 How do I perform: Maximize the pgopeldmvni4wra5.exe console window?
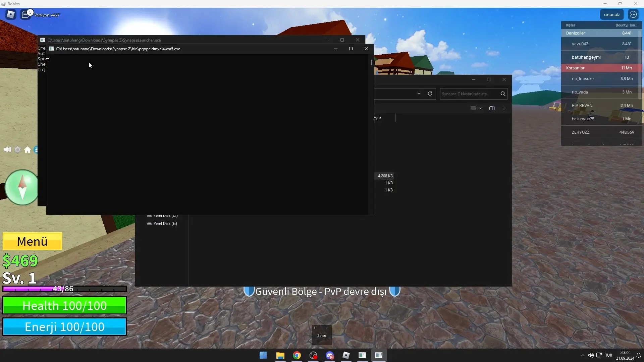[351, 49]
